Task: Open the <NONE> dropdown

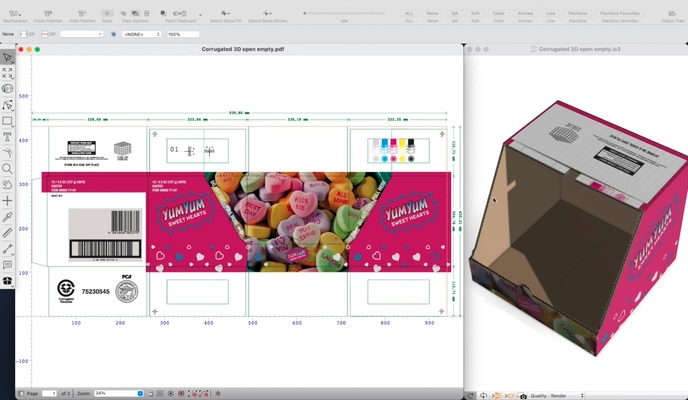Action: tap(141, 34)
